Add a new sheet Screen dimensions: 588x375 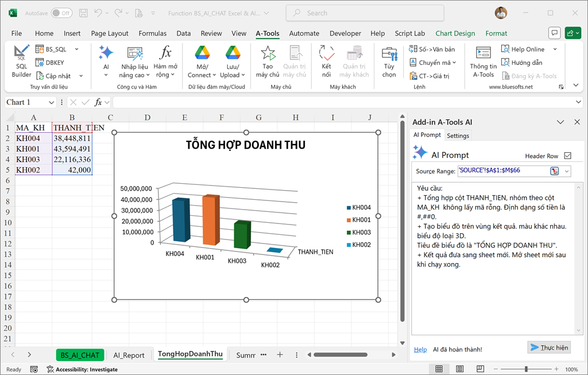pyautogui.click(x=280, y=355)
